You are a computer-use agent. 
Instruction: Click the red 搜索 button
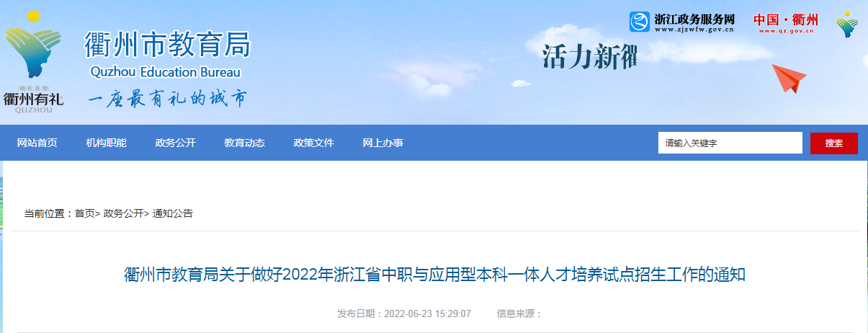click(x=834, y=143)
